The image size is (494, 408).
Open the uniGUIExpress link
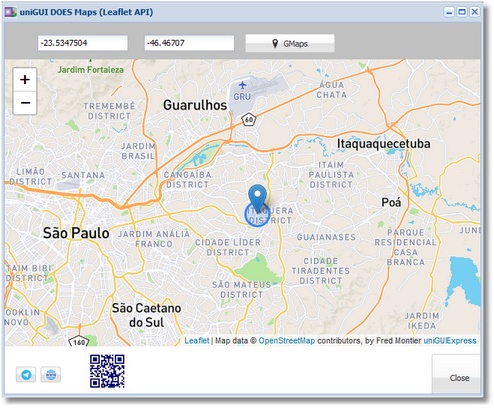[450, 341]
